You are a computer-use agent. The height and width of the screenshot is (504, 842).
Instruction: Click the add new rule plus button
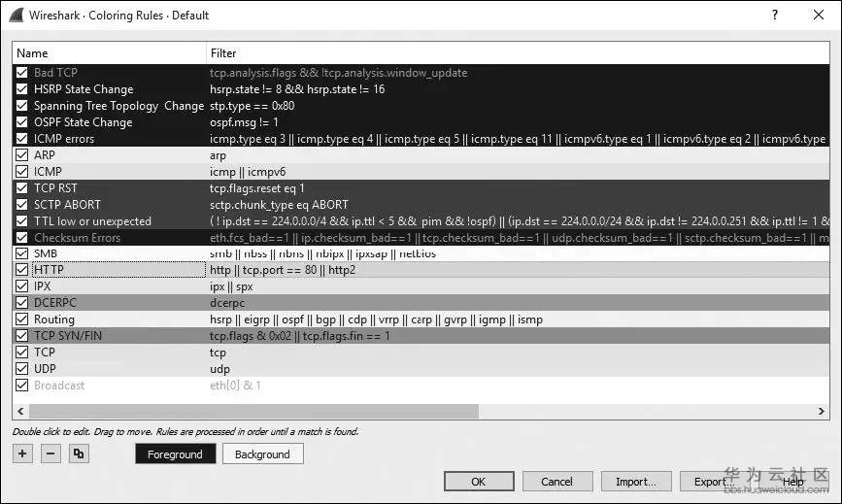22,454
